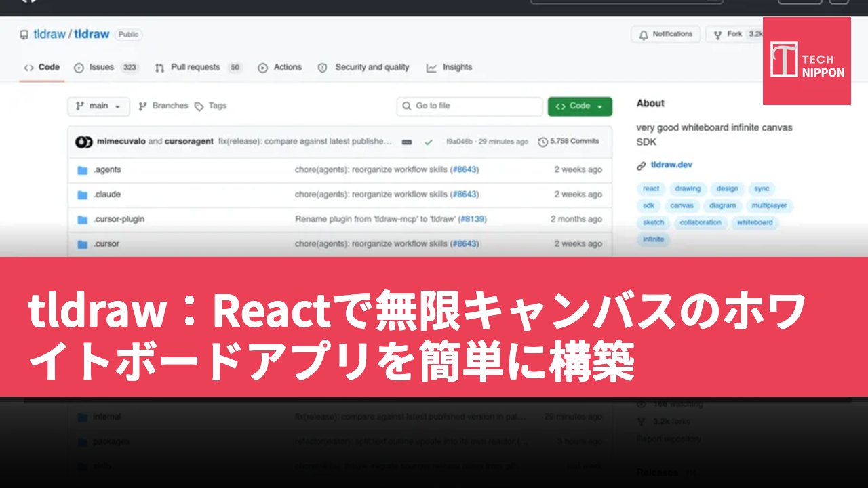868x488 pixels.
Task: Expand the main branch dropdown
Action: [98, 106]
